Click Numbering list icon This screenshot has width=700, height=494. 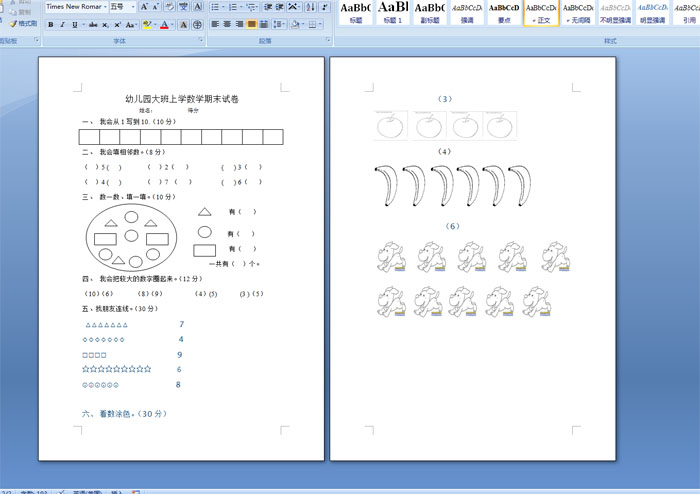click(234, 7)
